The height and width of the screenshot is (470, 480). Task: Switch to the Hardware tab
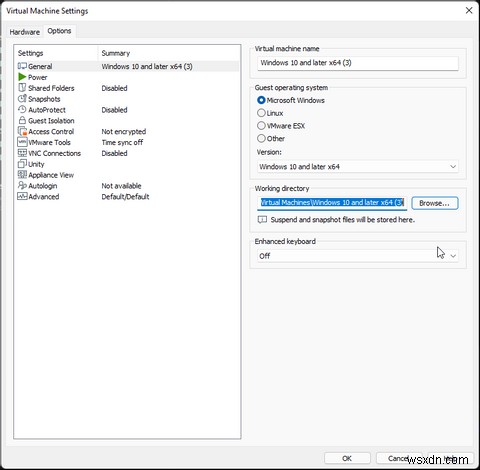24,32
